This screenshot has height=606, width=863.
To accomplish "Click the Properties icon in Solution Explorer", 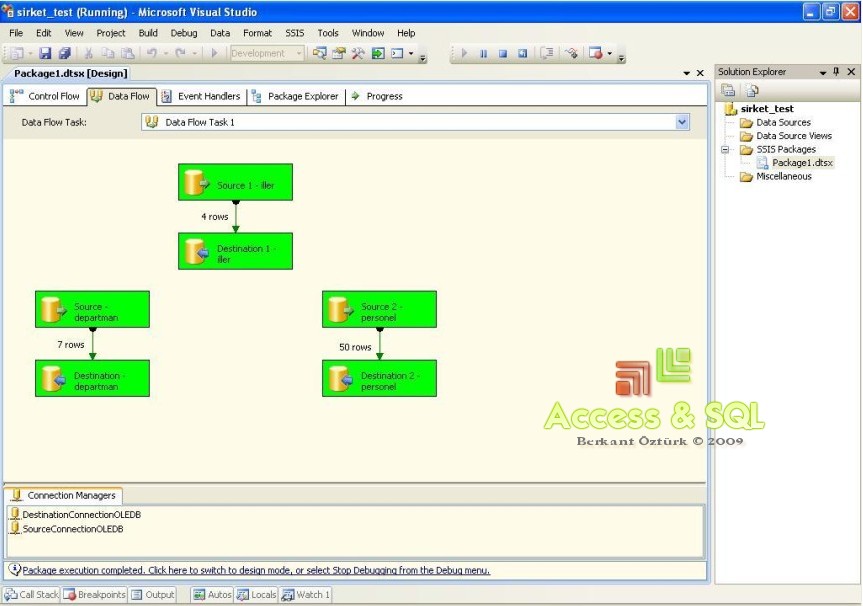I will pyautogui.click(x=729, y=90).
